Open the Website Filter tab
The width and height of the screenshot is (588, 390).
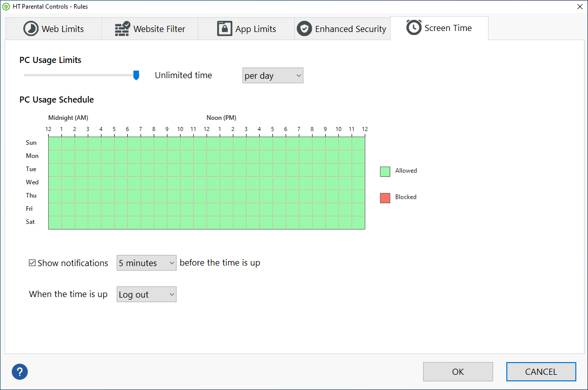pos(150,28)
